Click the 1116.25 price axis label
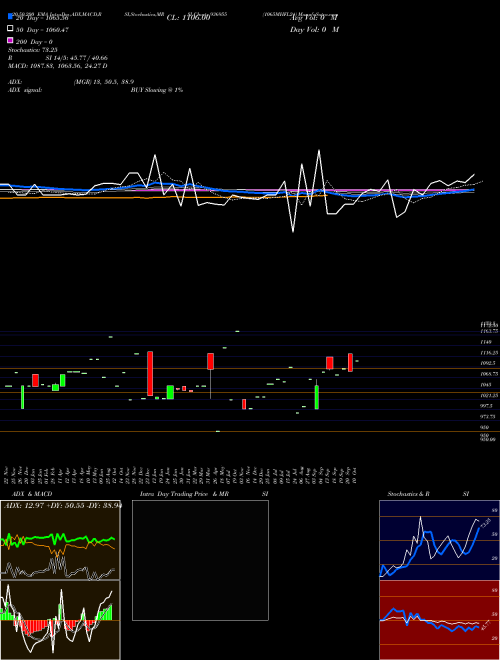Viewport: 500px width, 660px height. pos(489,353)
